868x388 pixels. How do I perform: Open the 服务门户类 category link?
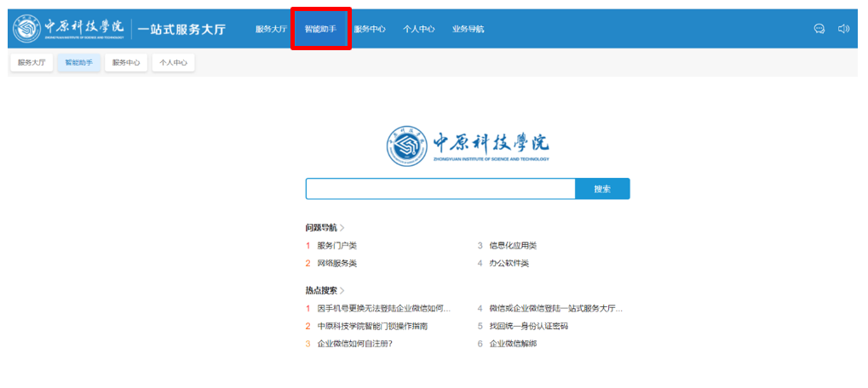(336, 246)
